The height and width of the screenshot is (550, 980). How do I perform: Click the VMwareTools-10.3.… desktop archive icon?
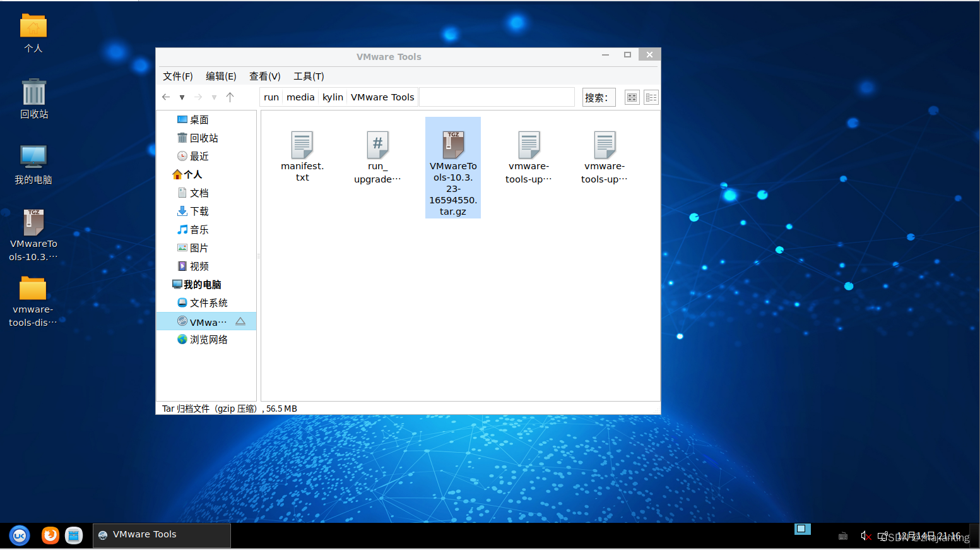[33, 235]
